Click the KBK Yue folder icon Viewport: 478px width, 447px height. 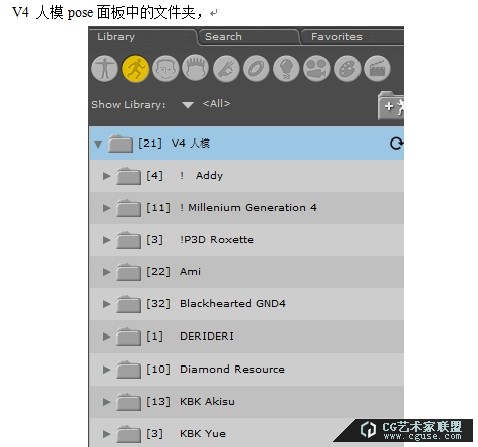[x=128, y=434]
